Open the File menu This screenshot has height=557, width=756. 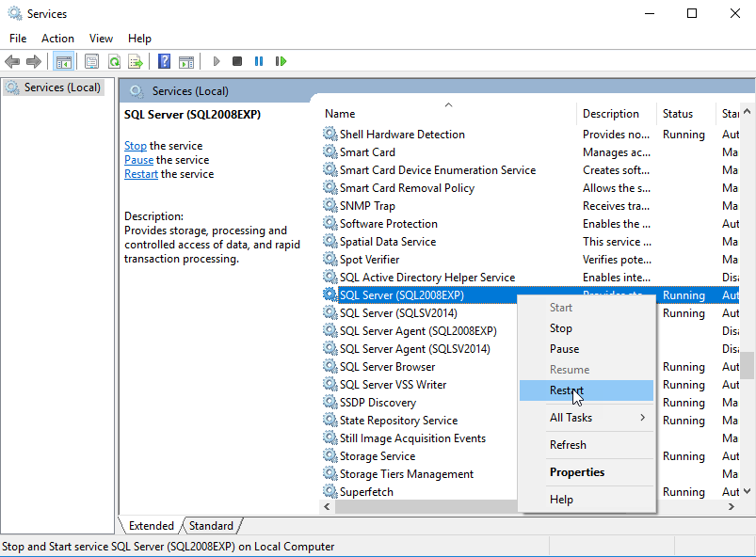pos(18,39)
